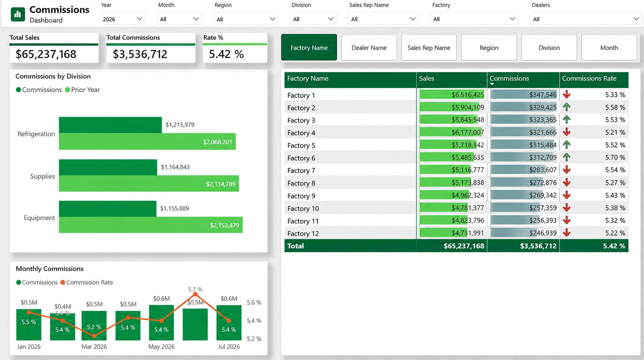Click the red down arrow for Factory 8

(567, 183)
